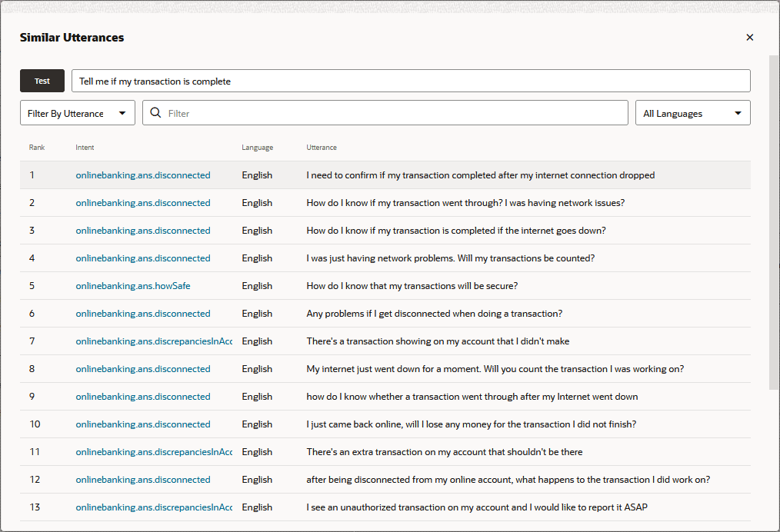Open the rank 13 discrepancies intent link
The width and height of the screenshot is (780, 532).
click(153, 507)
